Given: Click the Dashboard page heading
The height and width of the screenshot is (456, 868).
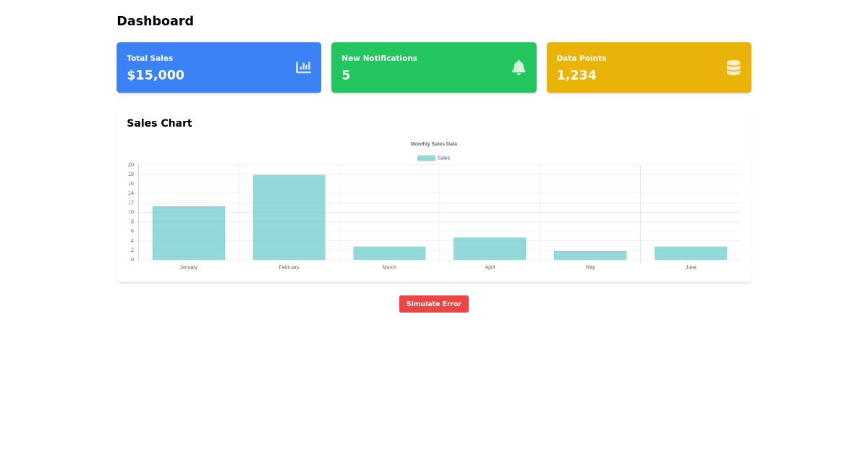Looking at the screenshot, I should coord(155,20).
